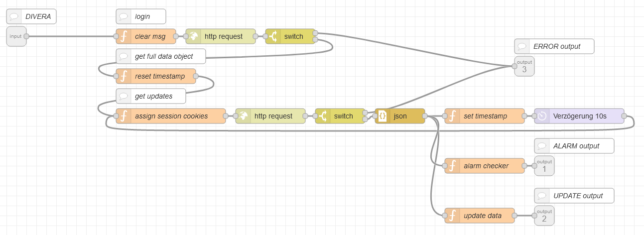644x235 pixels.
Task: Click speech bubble icon of ERROR output comment
Action: [522, 46]
